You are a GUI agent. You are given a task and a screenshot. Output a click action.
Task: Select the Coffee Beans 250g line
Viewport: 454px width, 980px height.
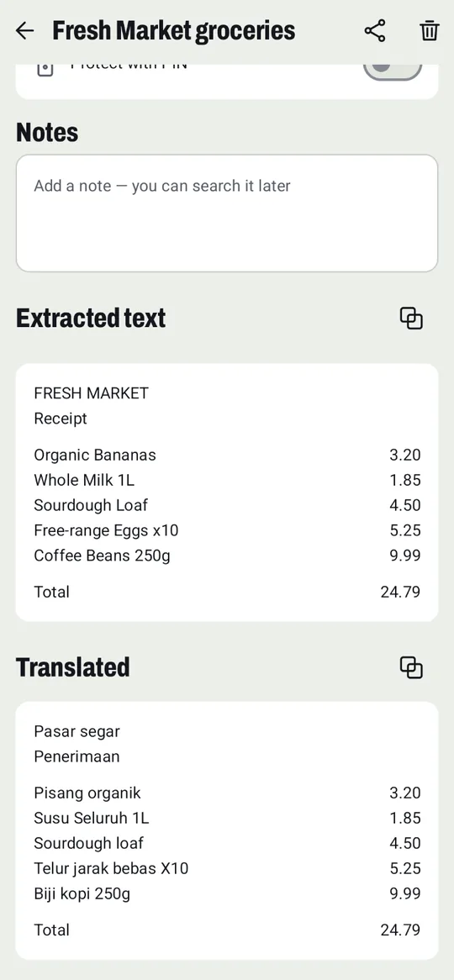[227, 556]
